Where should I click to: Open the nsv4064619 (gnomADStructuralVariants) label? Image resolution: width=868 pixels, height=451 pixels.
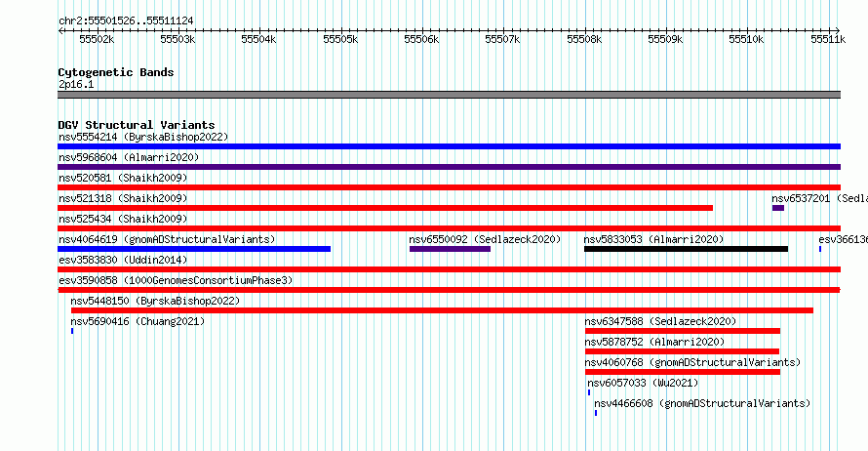coord(167,239)
